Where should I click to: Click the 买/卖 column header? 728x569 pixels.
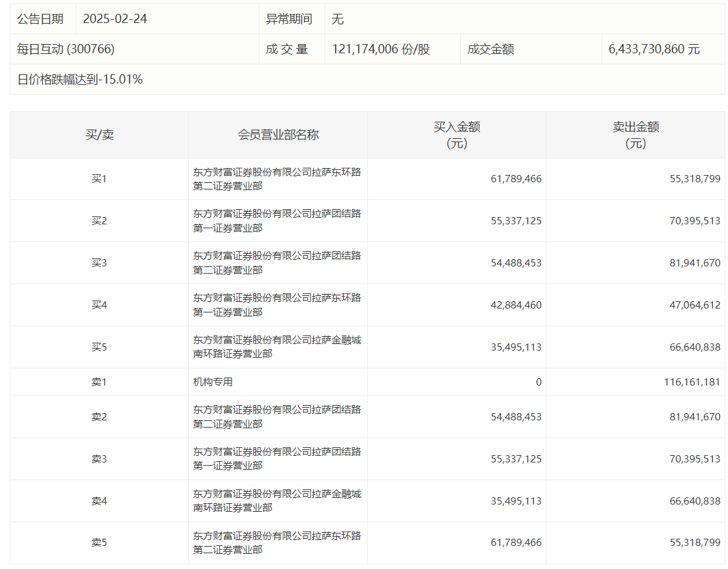coord(99,135)
